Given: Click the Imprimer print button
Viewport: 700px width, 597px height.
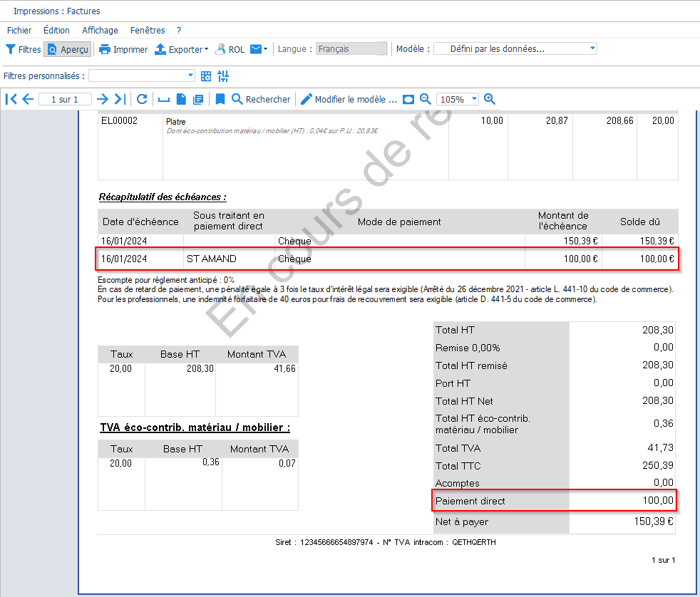Looking at the screenshot, I should (x=123, y=49).
